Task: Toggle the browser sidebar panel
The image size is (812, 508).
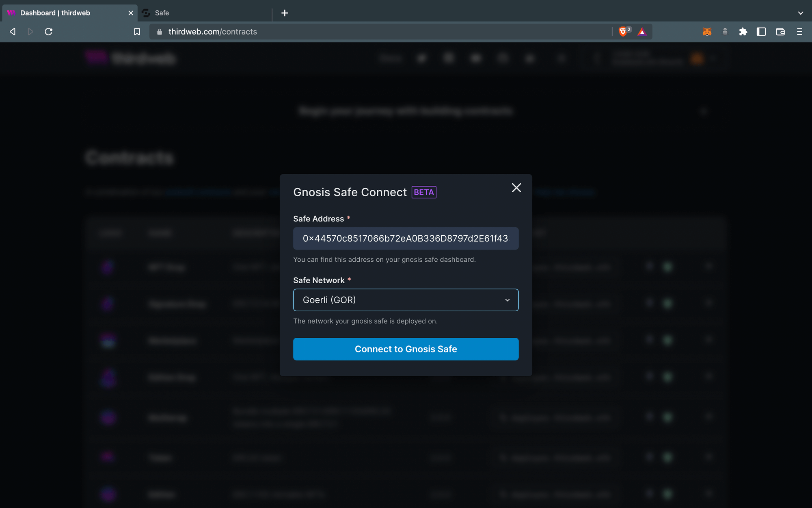Action: click(x=761, y=32)
